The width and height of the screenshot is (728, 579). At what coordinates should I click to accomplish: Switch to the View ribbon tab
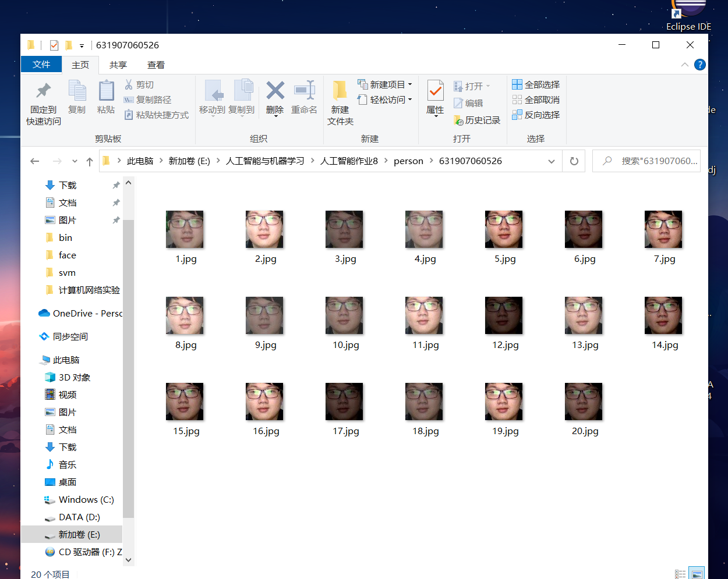(156, 65)
